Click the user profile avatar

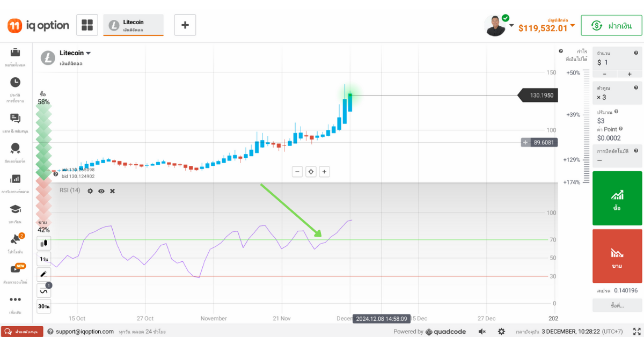[495, 26]
